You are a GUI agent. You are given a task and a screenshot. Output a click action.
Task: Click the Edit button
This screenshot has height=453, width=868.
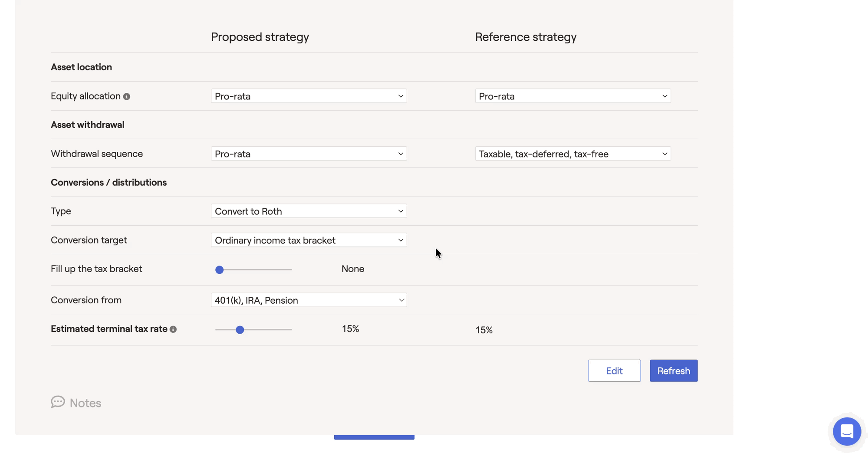tap(614, 371)
